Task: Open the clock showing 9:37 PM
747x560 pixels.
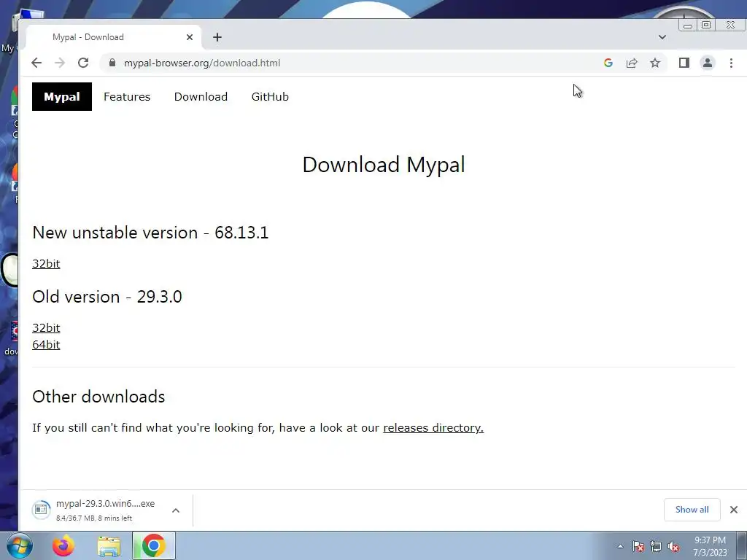Action: (x=710, y=546)
